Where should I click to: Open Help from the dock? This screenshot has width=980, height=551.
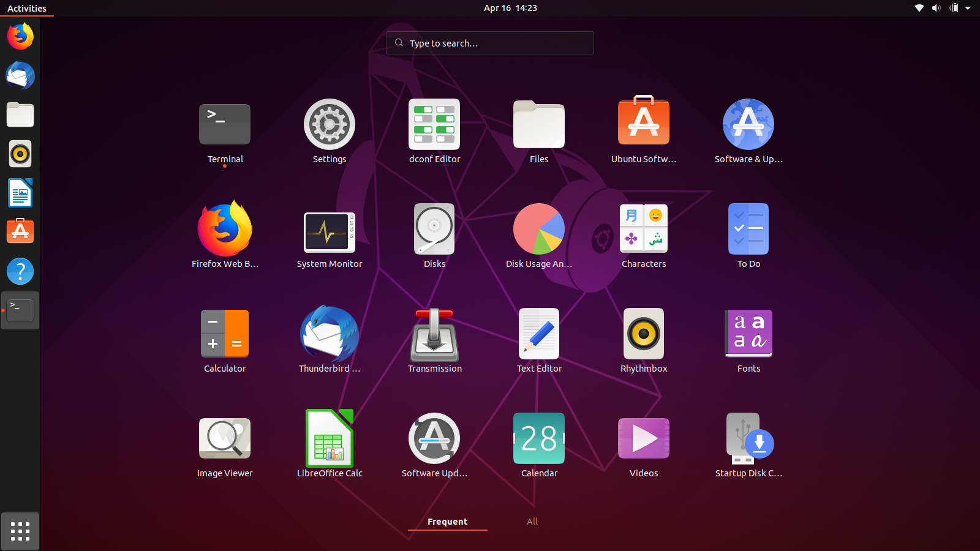(20, 271)
